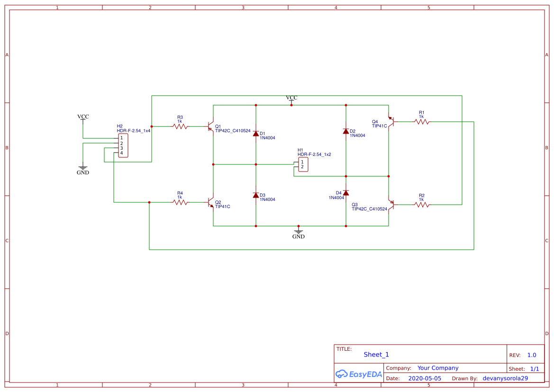Click the junction dot left of R3
Viewport: 554px width, 392px height.
pyautogui.click(x=152, y=126)
